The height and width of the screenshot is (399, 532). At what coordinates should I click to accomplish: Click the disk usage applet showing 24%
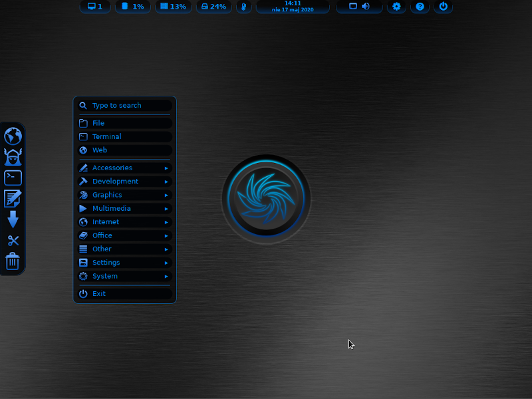[214, 7]
